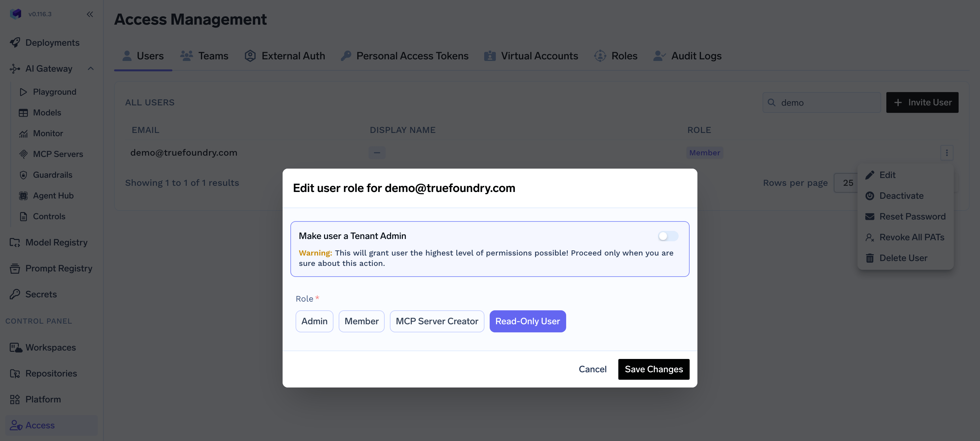Click the Deployments rocket icon
The image size is (980, 441).
click(x=15, y=42)
